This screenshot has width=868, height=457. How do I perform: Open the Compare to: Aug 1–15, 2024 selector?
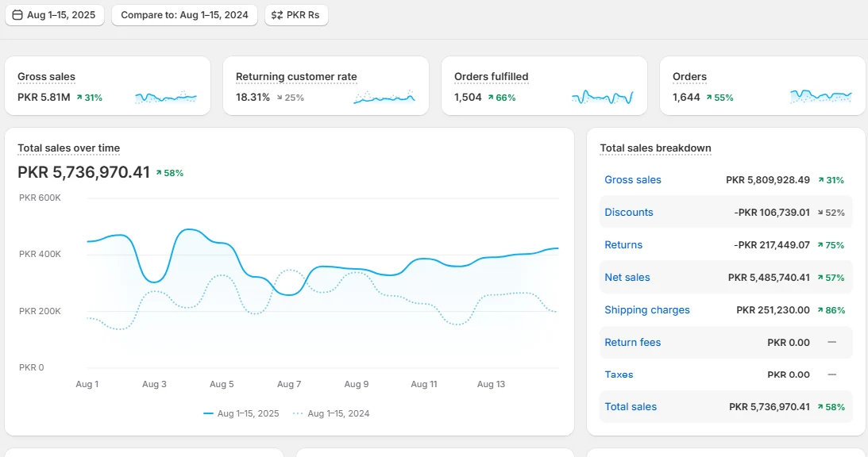pyautogui.click(x=184, y=15)
